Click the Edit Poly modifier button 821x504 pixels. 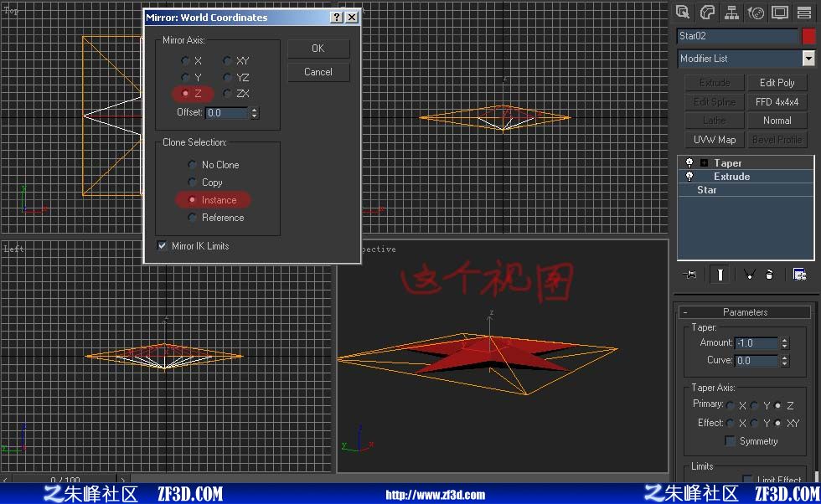click(777, 83)
